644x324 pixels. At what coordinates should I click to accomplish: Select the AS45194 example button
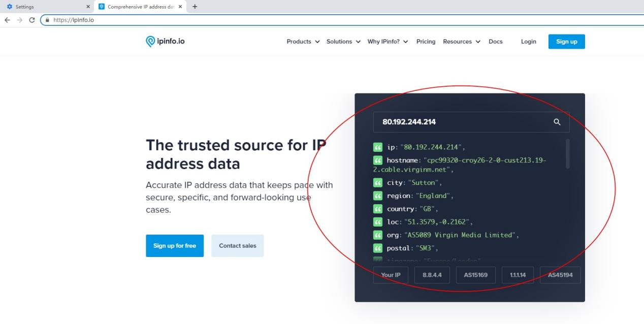(560, 275)
